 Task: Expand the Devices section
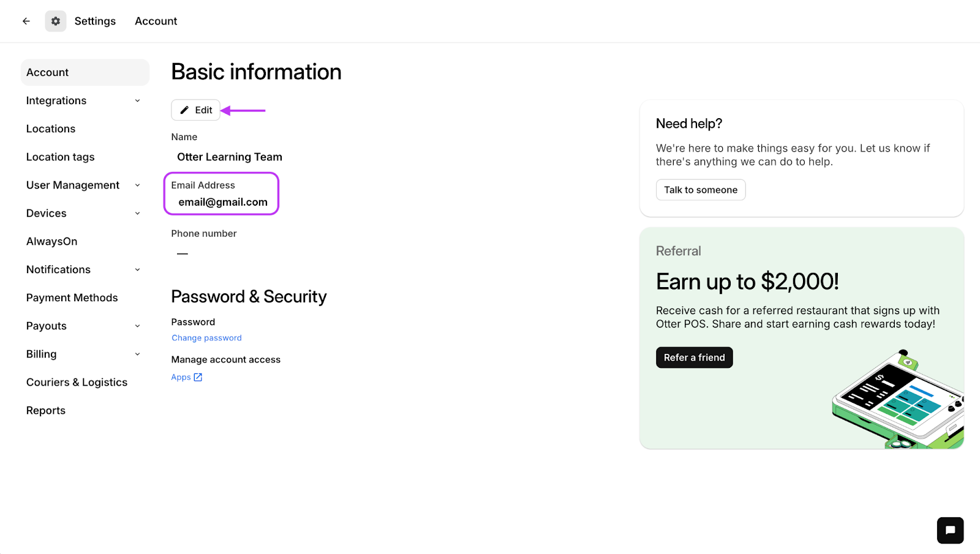pos(137,213)
